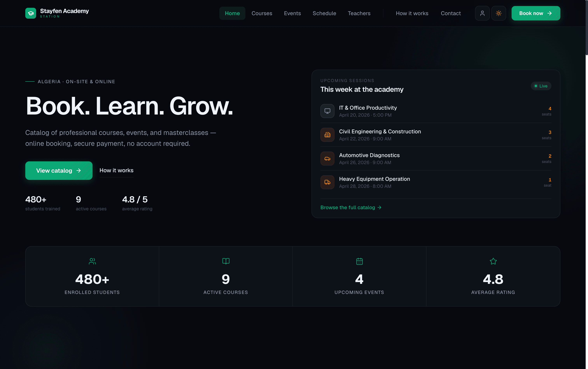Click the April 26, 2026 · 9:00 AM date

click(365, 162)
